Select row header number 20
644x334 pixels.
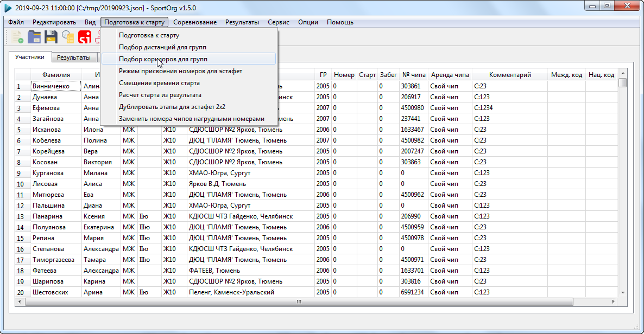pos(23,292)
